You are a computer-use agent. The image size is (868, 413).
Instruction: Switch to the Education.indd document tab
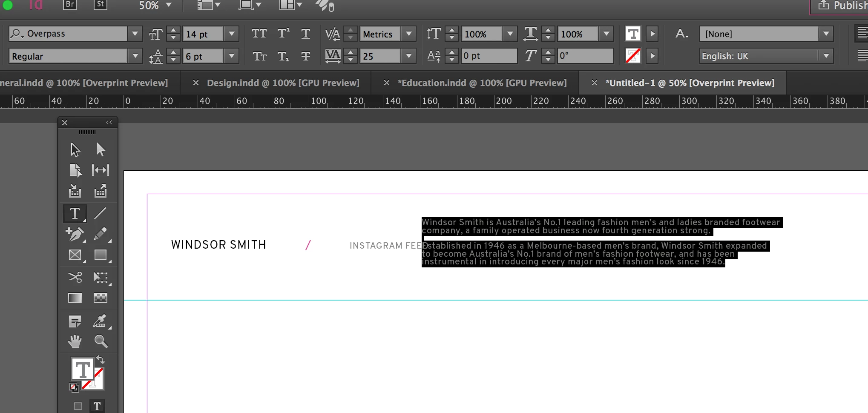(x=482, y=83)
